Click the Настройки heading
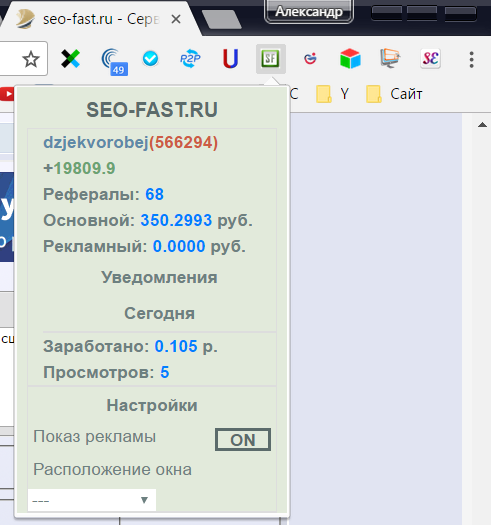The height and width of the screenshot is (525, 491). 152,405
